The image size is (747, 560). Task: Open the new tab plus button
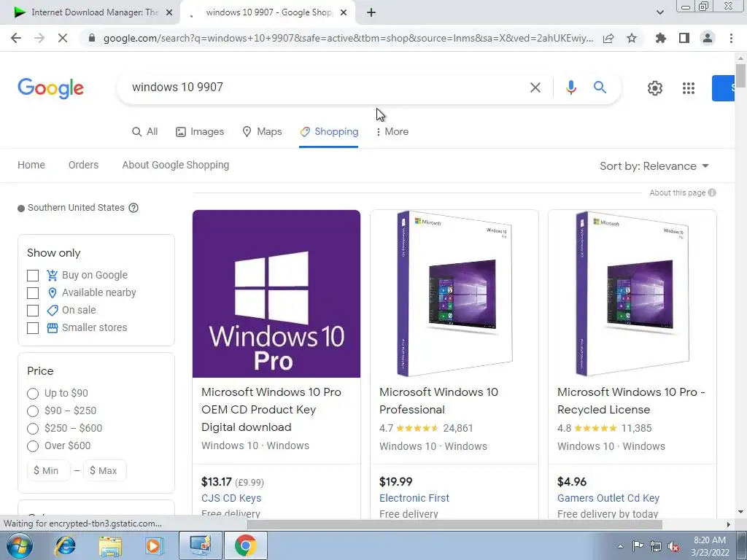tap(371, 12)
